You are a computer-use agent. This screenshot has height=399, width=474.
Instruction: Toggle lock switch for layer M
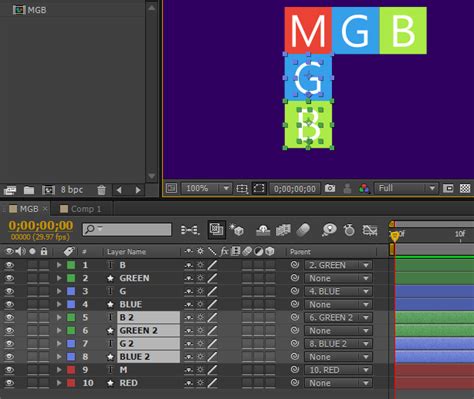coord(44,370)
